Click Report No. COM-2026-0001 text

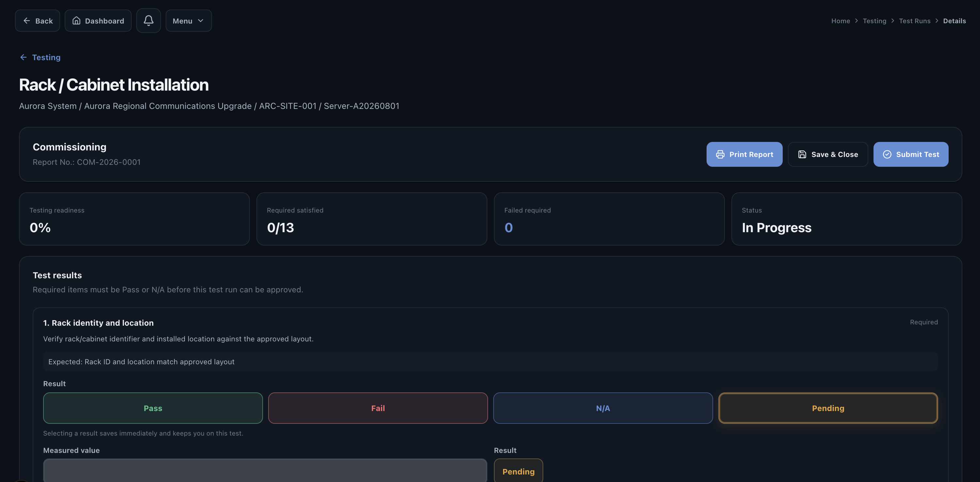click(86, 162)
